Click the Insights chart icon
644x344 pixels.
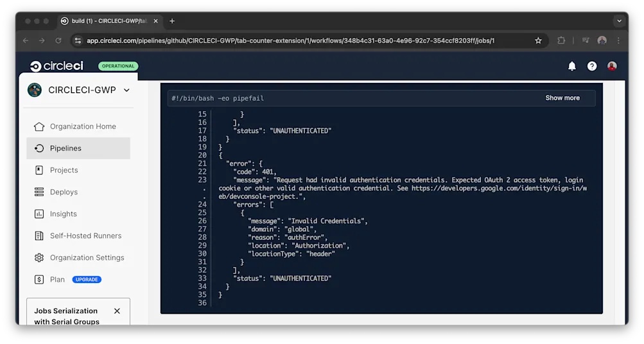pos(39,214)
